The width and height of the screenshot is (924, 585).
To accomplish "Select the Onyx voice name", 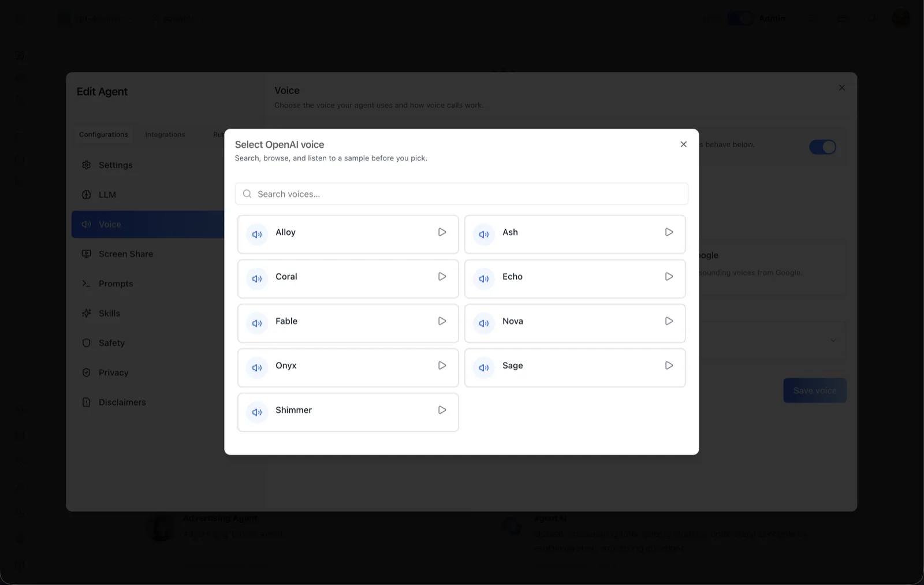I will tap(286, 366).
